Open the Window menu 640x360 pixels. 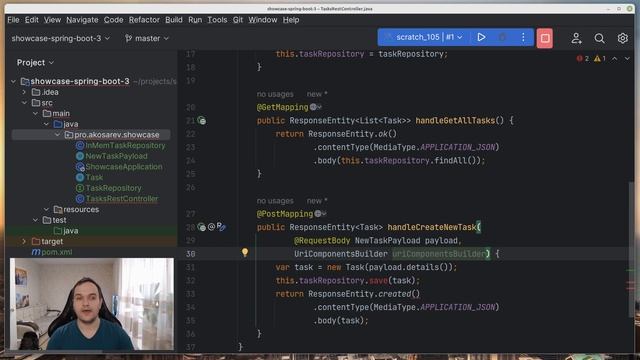tap(263, 20)
